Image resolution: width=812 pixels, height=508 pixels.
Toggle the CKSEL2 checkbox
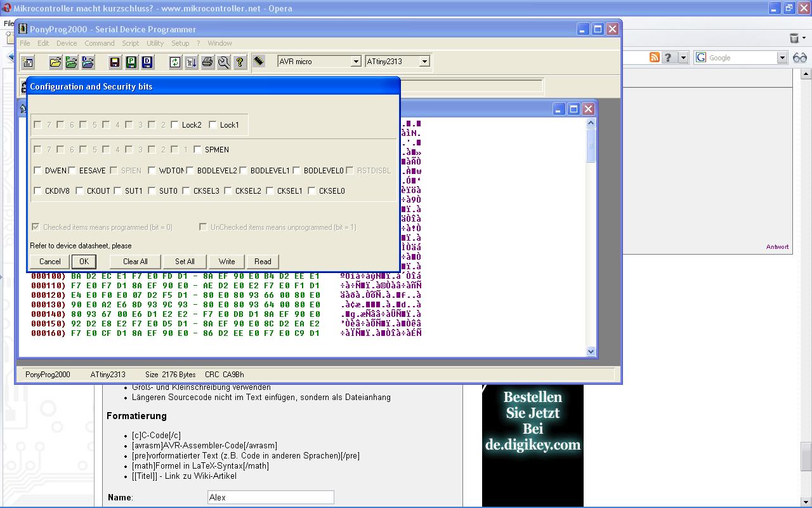(x=228, y=191)
